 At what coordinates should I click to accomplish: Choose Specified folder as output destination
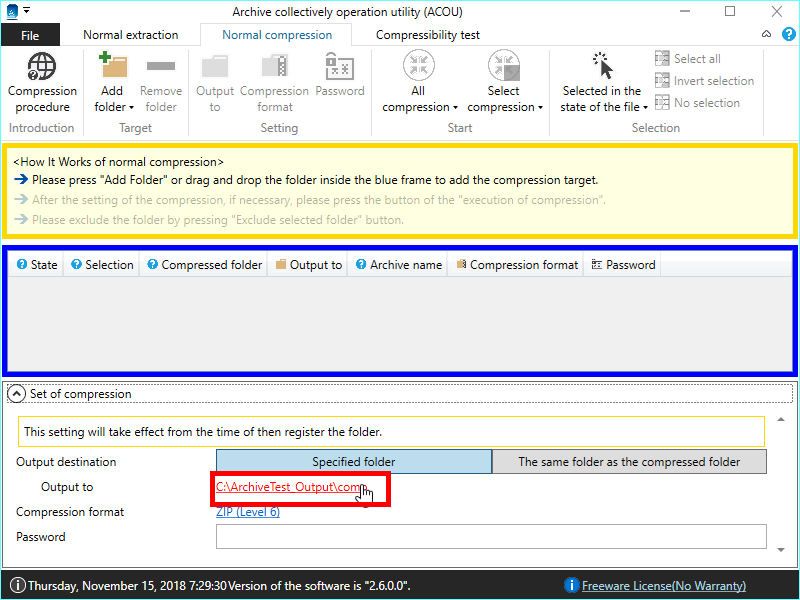click(x=353, y=462)
